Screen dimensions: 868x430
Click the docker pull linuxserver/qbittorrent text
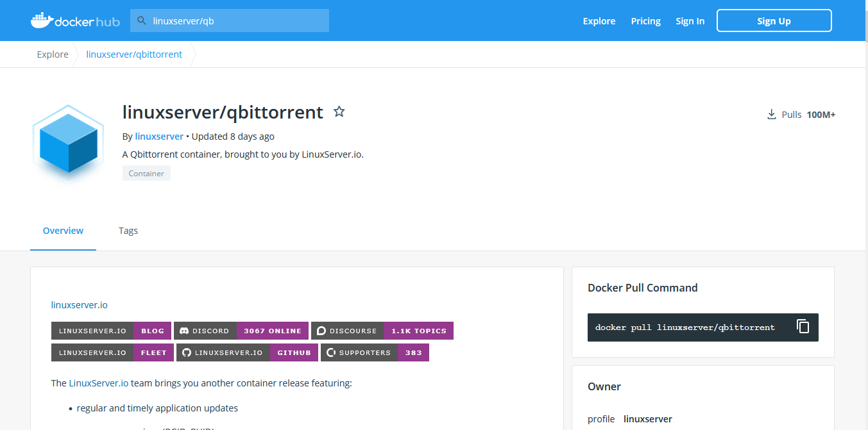pos(685,327)
